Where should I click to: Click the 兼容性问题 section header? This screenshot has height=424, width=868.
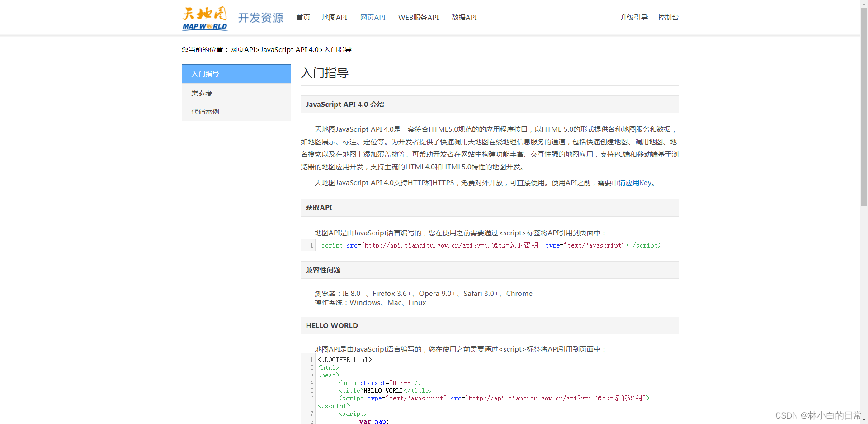click(x=490, y=270)
